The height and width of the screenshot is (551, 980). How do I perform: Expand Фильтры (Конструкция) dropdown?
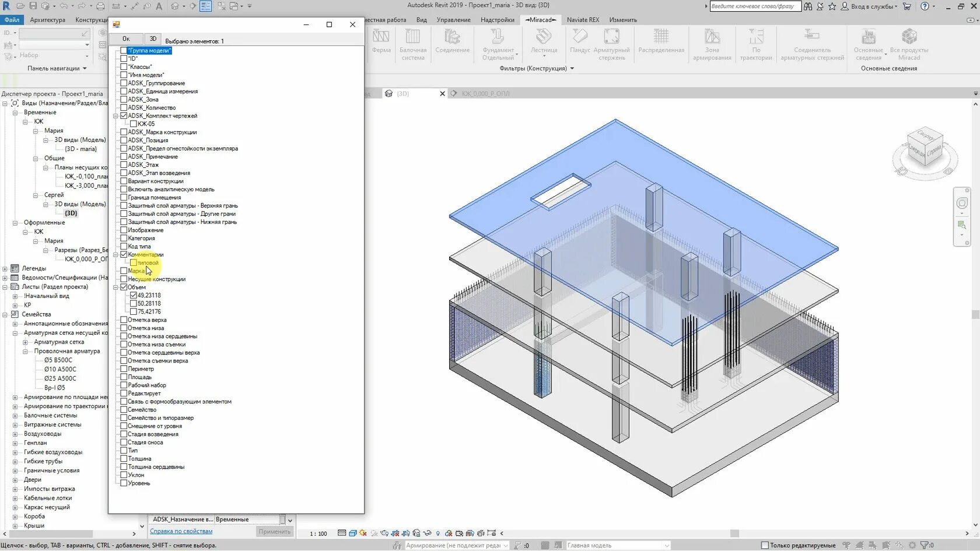(x=572, y=68)
